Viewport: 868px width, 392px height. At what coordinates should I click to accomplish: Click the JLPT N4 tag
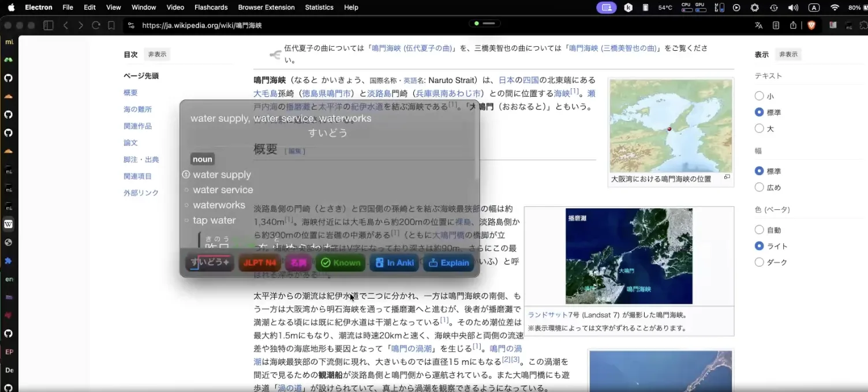coord(260,263)
